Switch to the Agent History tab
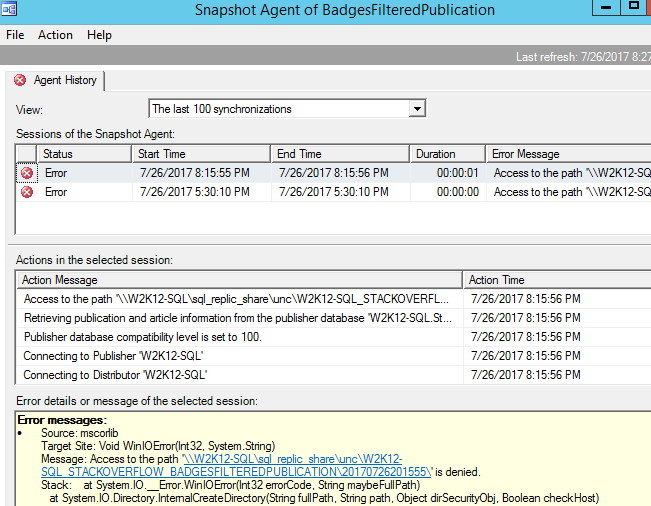Screen dimensions: 651x506 [x=62, y=80]
